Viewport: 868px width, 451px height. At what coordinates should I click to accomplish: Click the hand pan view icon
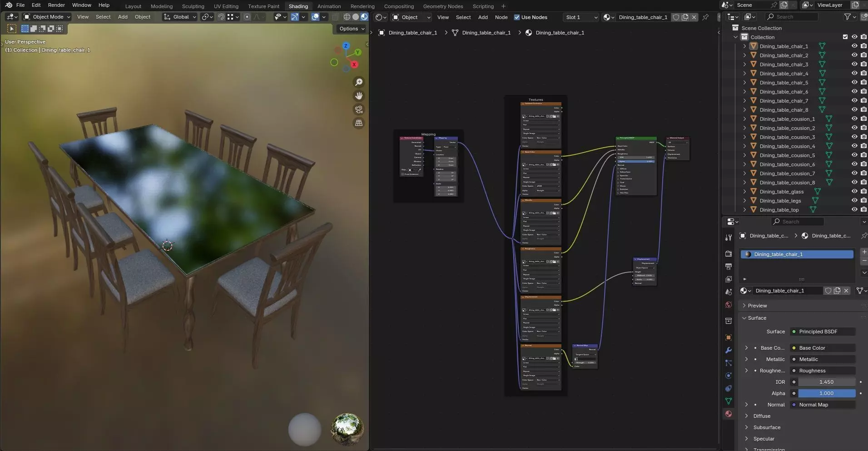tap(359, 96)
